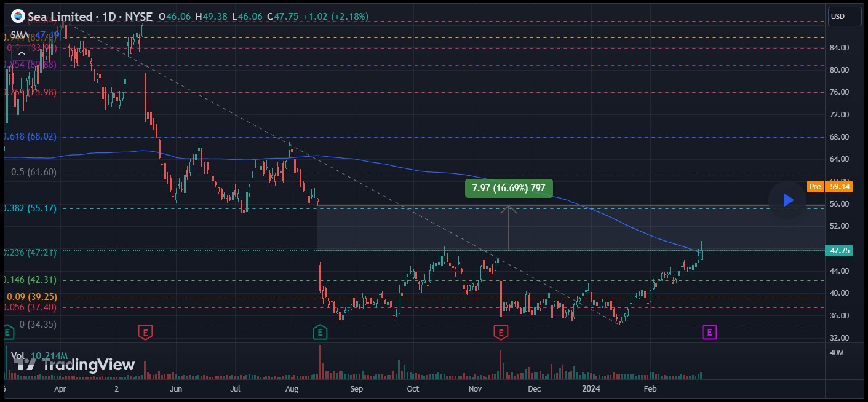
Task: Click the red earnings marker in mid-November
Action: (x=501, y=333)
